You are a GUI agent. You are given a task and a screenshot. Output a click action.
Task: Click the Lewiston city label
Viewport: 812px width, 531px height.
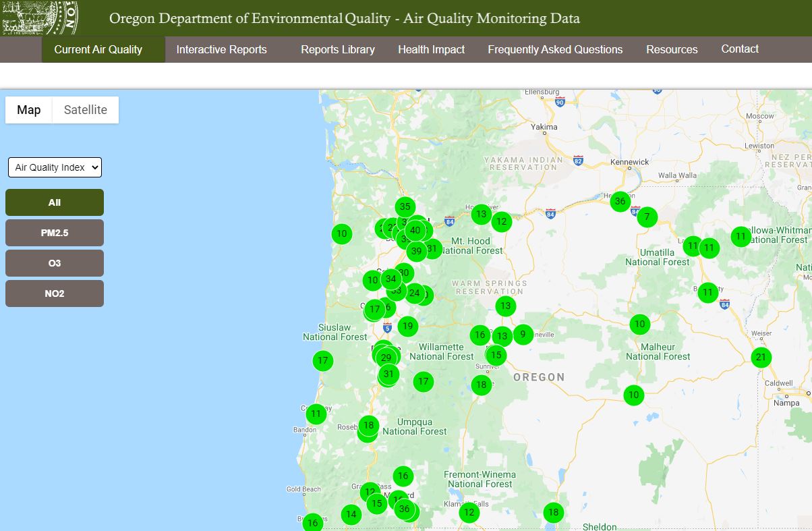point(759,146)
